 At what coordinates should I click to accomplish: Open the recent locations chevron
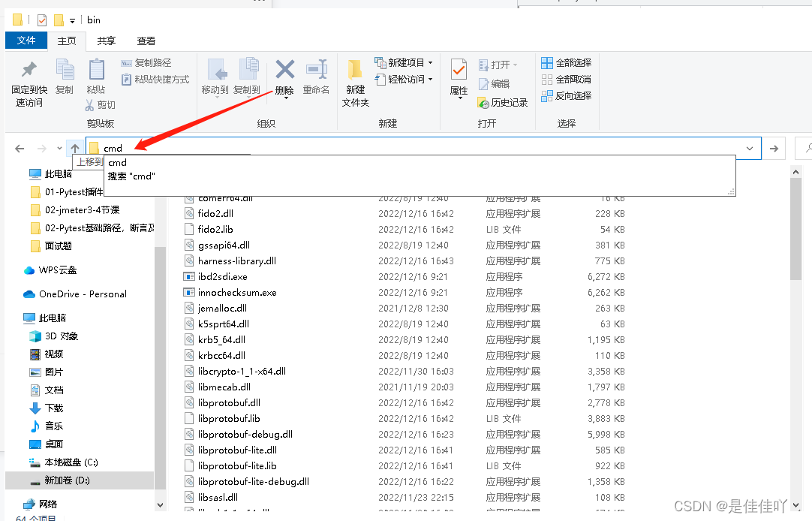pyautogui.click(x=59, y=149)
